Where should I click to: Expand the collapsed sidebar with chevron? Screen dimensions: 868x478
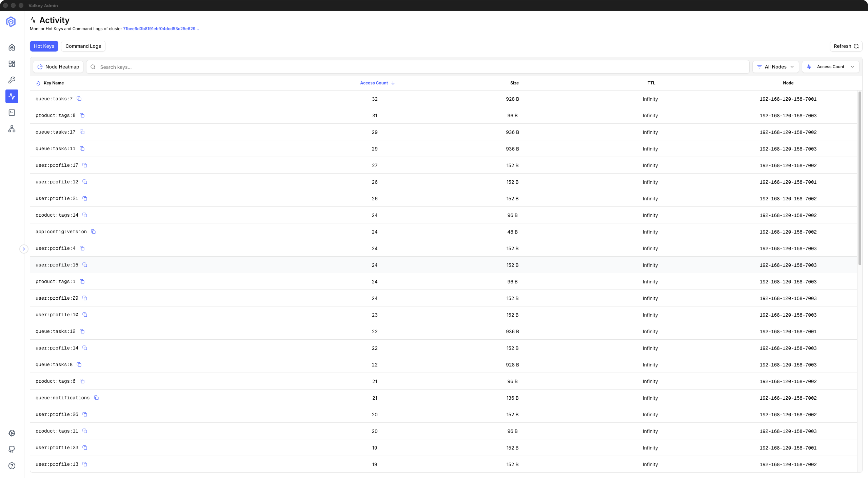coord(24,249)
